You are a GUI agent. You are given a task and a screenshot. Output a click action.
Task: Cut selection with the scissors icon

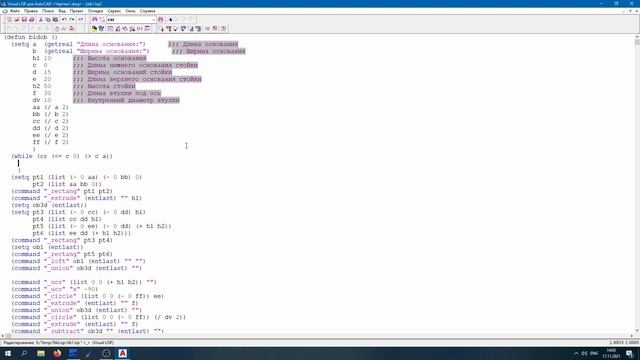click(40, 20)
